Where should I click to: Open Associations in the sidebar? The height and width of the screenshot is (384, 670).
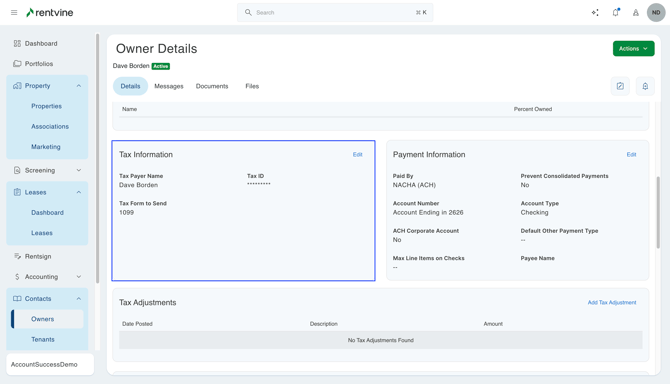coord(50,126)
